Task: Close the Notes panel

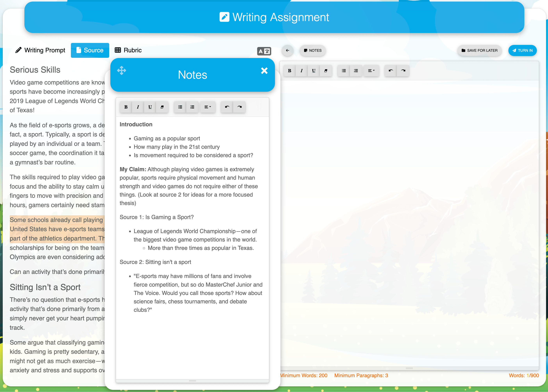Action: pos(264,70)
